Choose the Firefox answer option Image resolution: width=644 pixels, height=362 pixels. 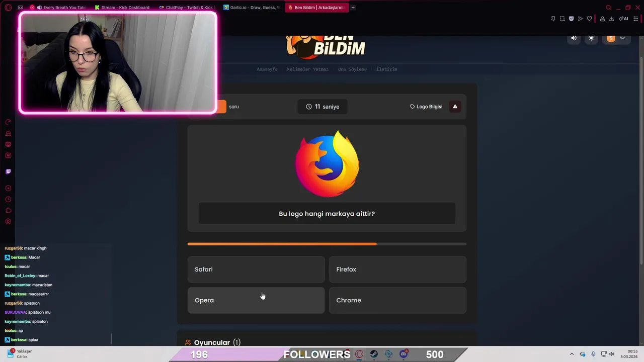click(397, 269)
